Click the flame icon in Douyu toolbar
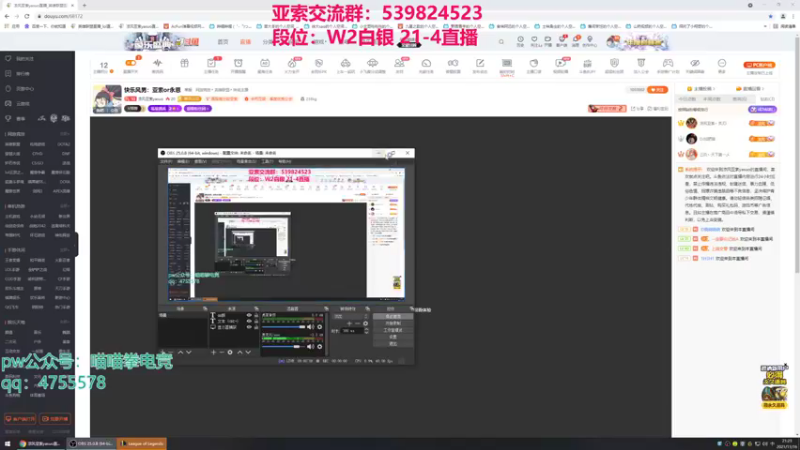The image size is (800, 450). coord(292,63)
